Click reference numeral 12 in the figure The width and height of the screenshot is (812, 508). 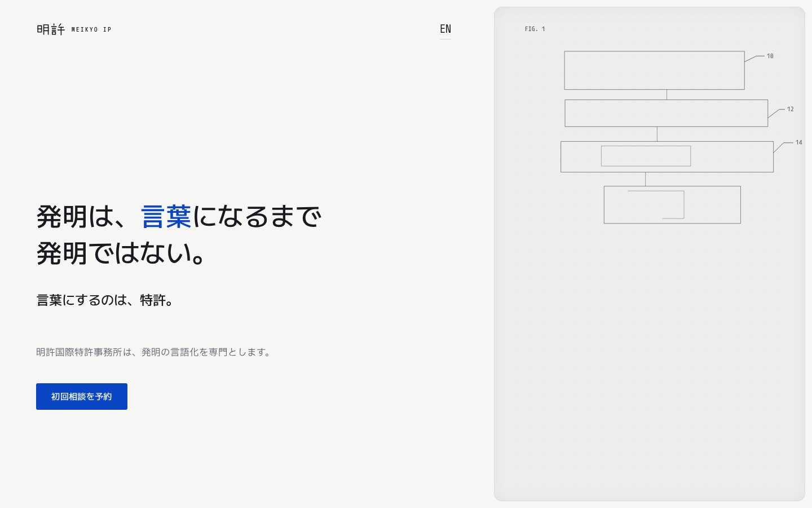coord(790,109)
